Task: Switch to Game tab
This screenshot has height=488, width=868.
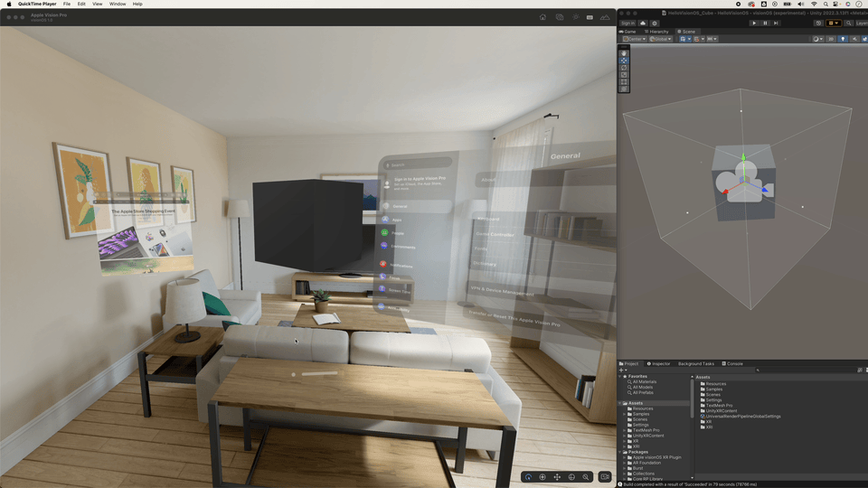Action: 627,32
